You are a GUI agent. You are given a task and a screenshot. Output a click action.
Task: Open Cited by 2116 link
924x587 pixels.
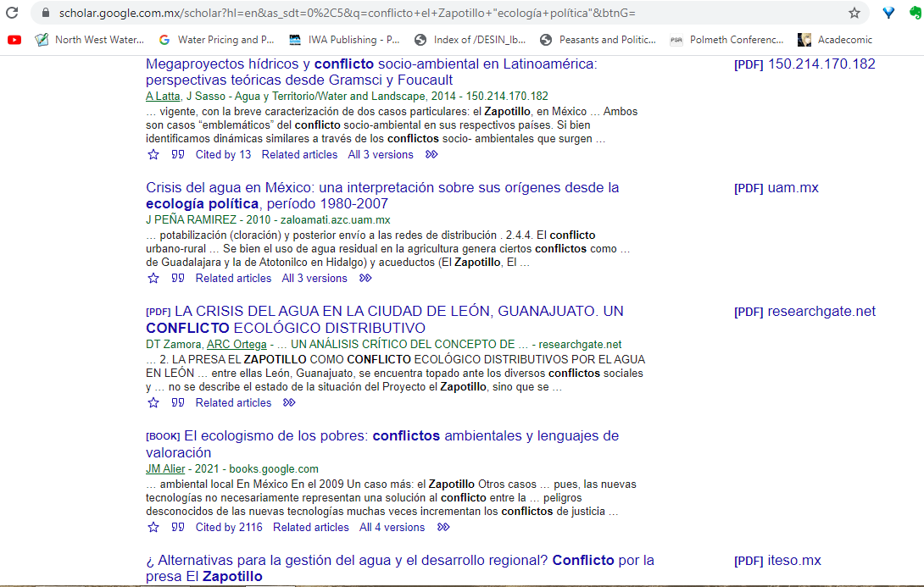click(229, 528)
